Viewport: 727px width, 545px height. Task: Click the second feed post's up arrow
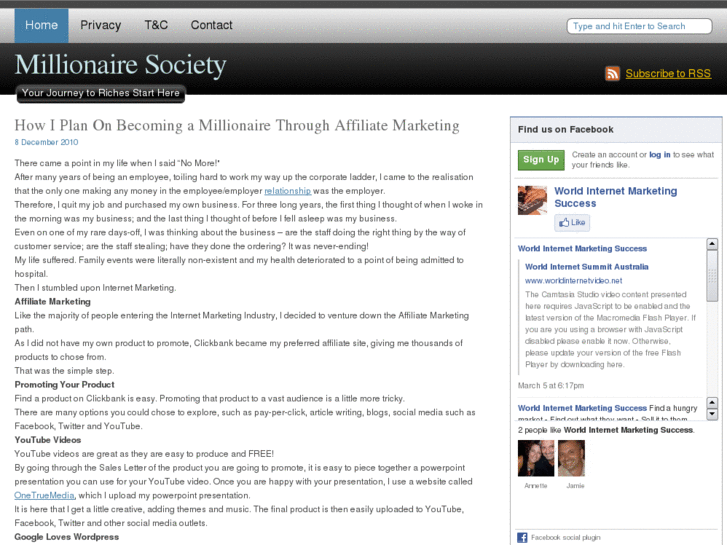[712, 403]
